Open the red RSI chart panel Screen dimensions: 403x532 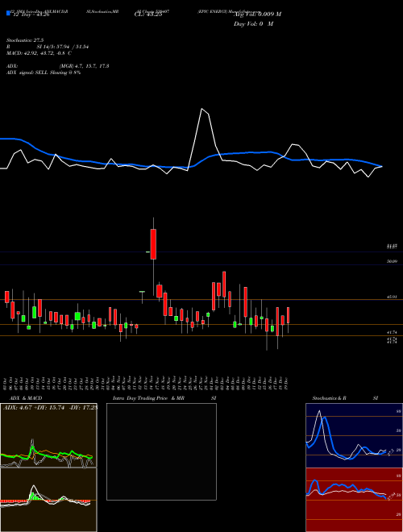(354, 500)
